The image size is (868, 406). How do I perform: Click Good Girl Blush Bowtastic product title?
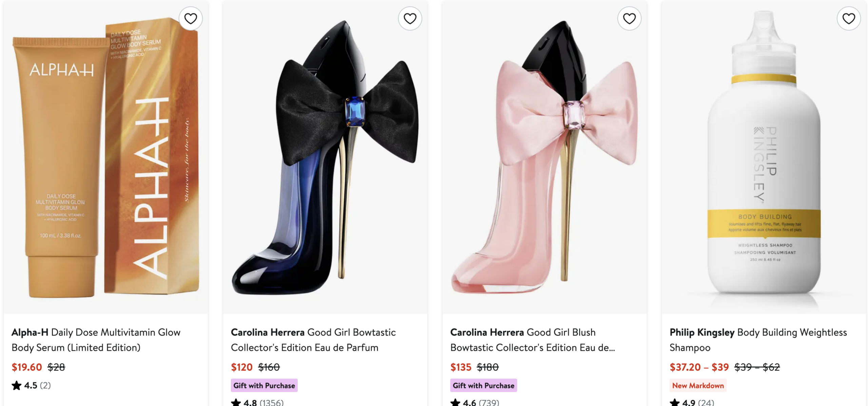532,340
